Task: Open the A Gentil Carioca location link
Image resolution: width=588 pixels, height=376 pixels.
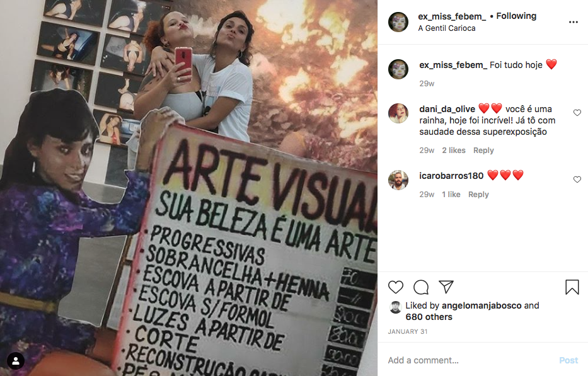Action: coord(447,28)
